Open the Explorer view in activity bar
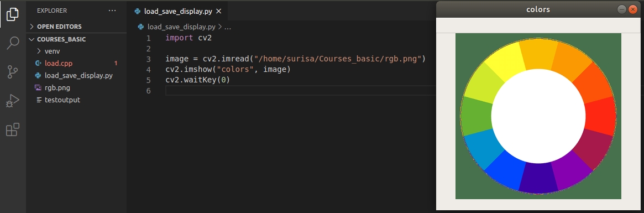Screen dimensions: 644x213 (x=13, y=14)
